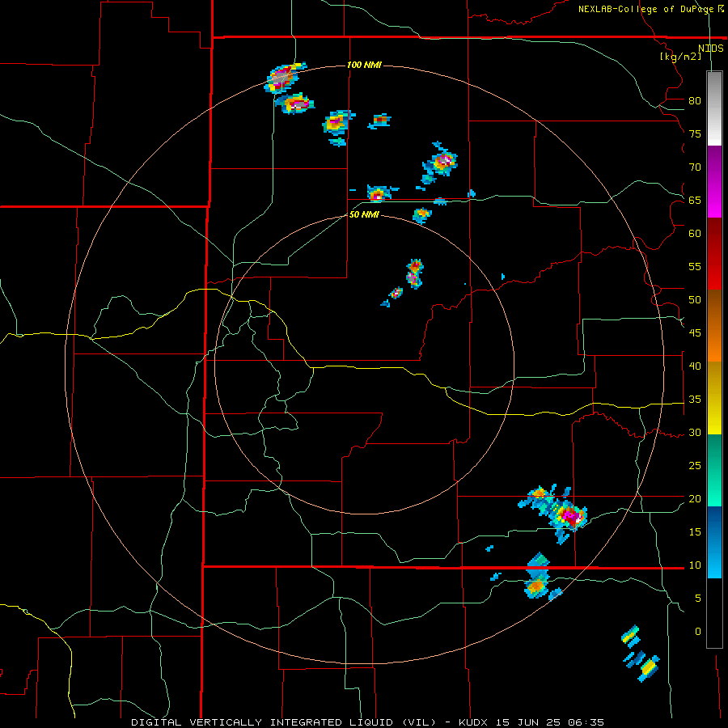Select the magenta-purple segment of the color bar
This screenshot has height=728, width=728.
(714, 181)
